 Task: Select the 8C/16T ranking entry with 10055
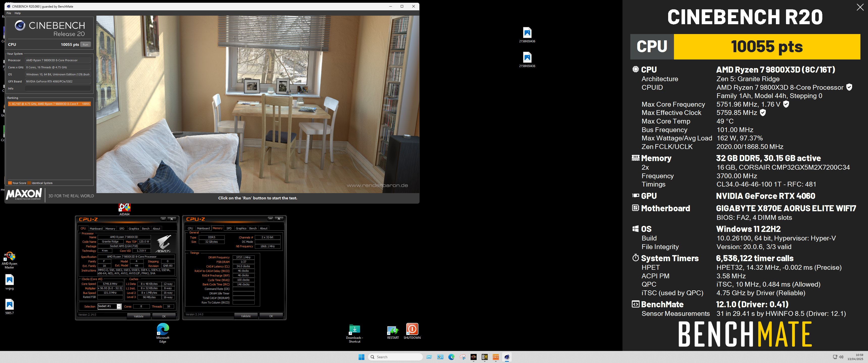pos(49,104)
